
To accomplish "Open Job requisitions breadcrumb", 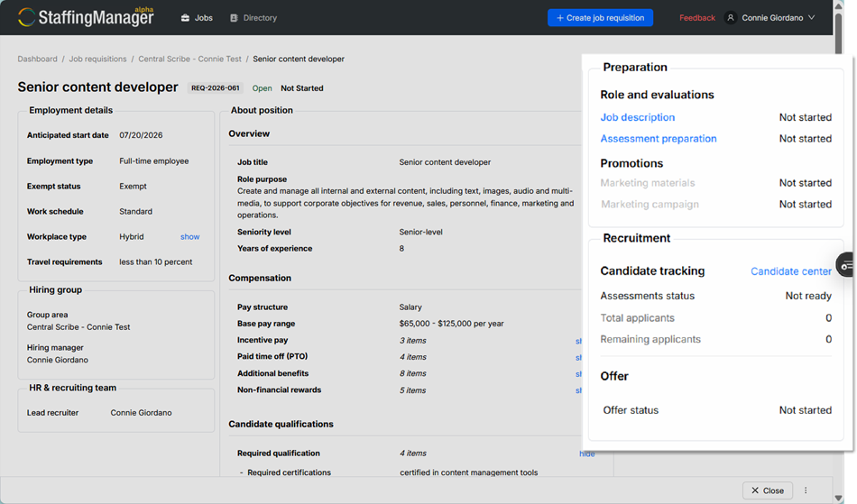I will (97, 59).
